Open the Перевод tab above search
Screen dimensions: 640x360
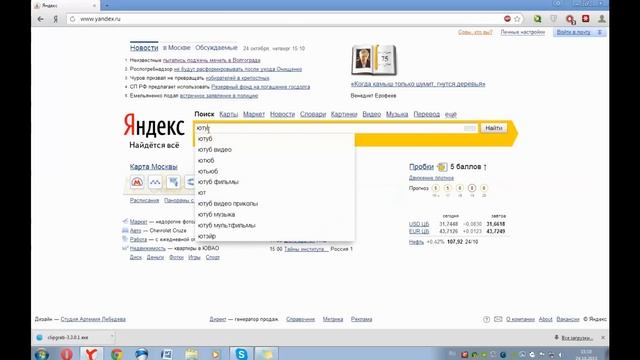pyautogui.click(x=427, y=114)
